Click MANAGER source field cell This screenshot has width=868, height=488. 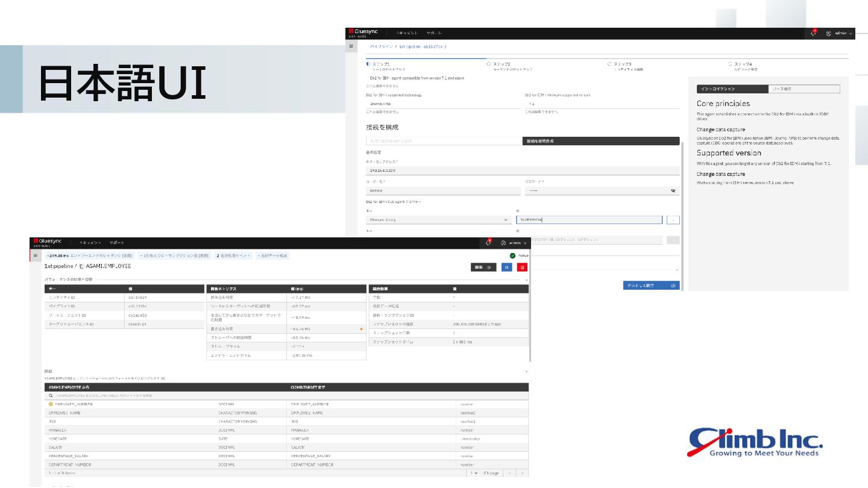point(57,430)
